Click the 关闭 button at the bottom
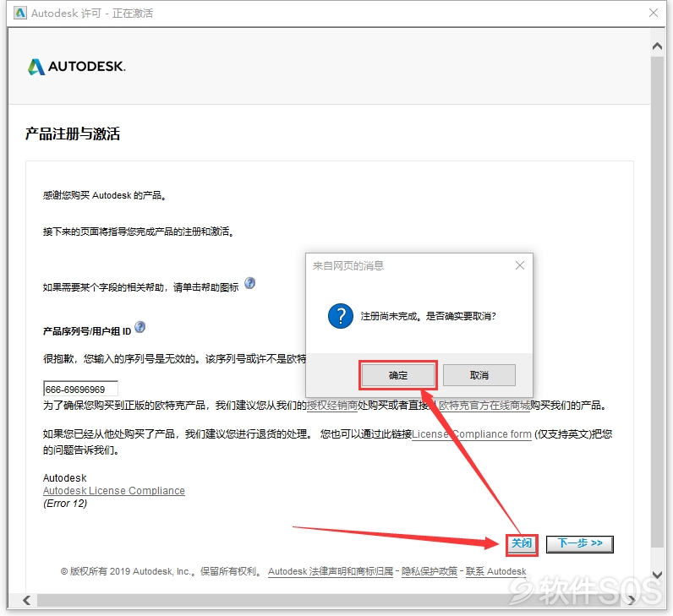 tap(522, 543)
